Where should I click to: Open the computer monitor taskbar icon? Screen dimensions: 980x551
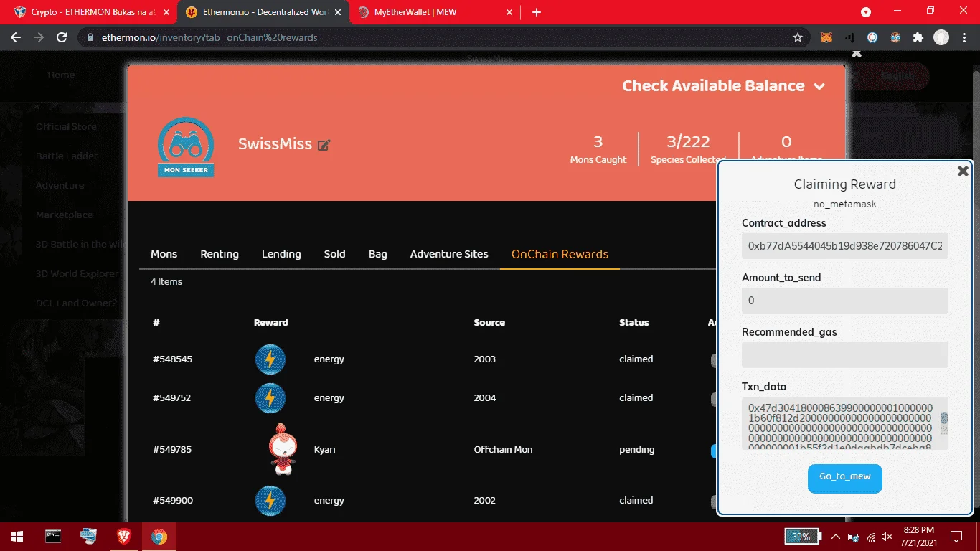(89, 537)
